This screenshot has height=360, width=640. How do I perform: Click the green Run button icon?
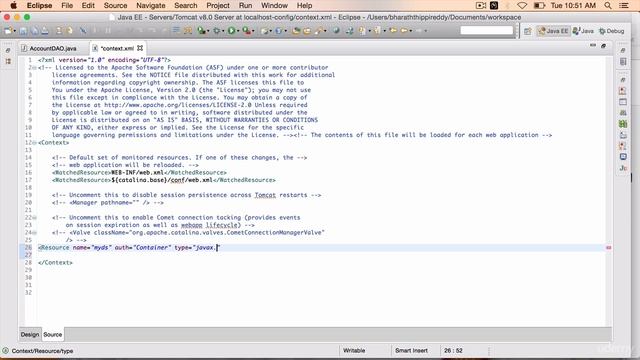coord(231,31)
